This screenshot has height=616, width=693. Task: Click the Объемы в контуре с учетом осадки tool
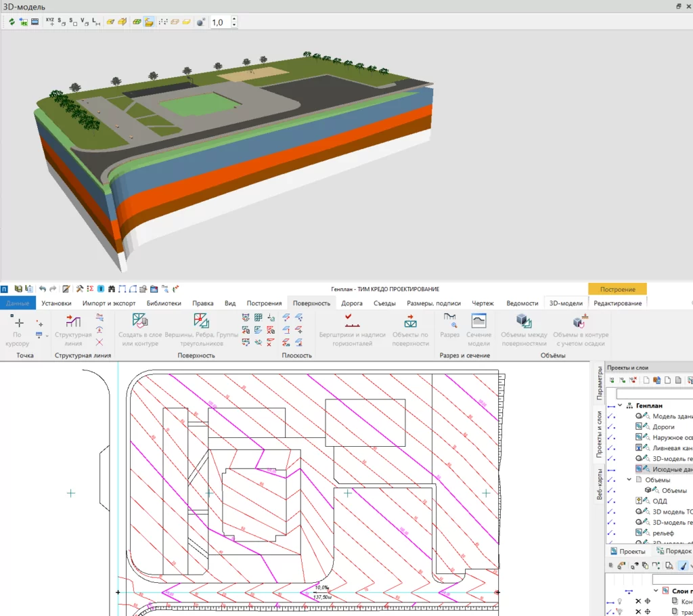point(581,331)
